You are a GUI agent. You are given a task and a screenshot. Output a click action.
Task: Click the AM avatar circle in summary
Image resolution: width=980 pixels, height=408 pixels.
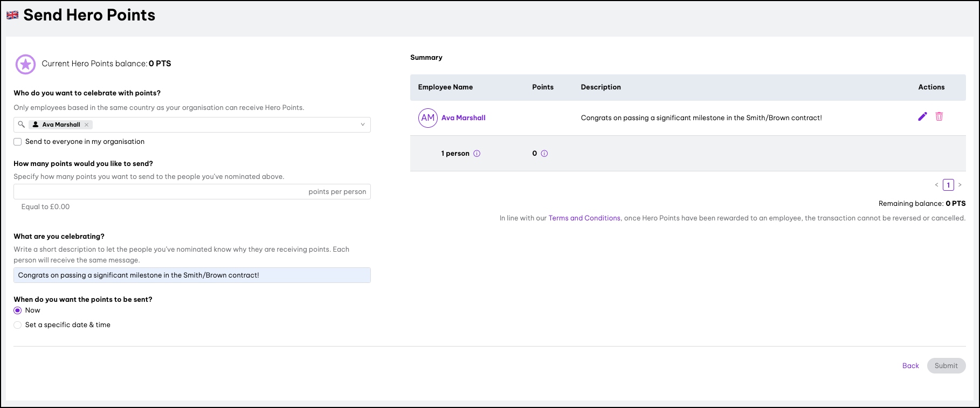point(428,117)
